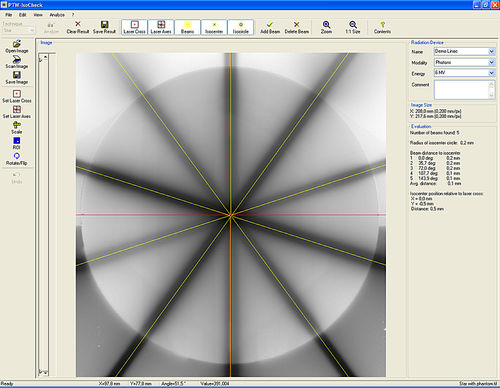This screenshot has height=388, width=500.
Task: Toggle the Laser Axes display button
Action: [x=161, y=27]
